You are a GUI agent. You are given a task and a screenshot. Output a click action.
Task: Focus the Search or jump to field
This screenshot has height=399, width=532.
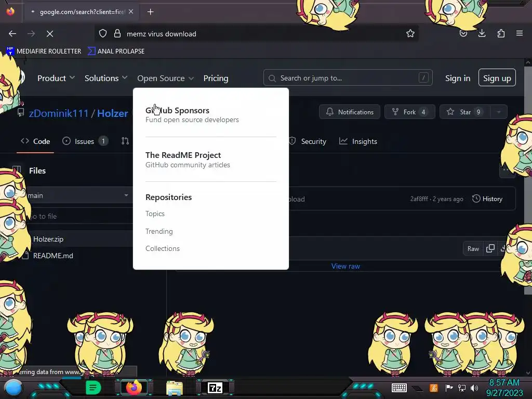[348, 78]
